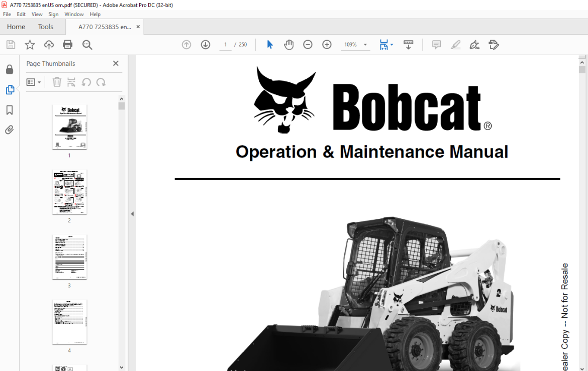Rotate page counterclockwise
Image resolution: width=588 pixels, height=371 pixels.
point(86,82)
